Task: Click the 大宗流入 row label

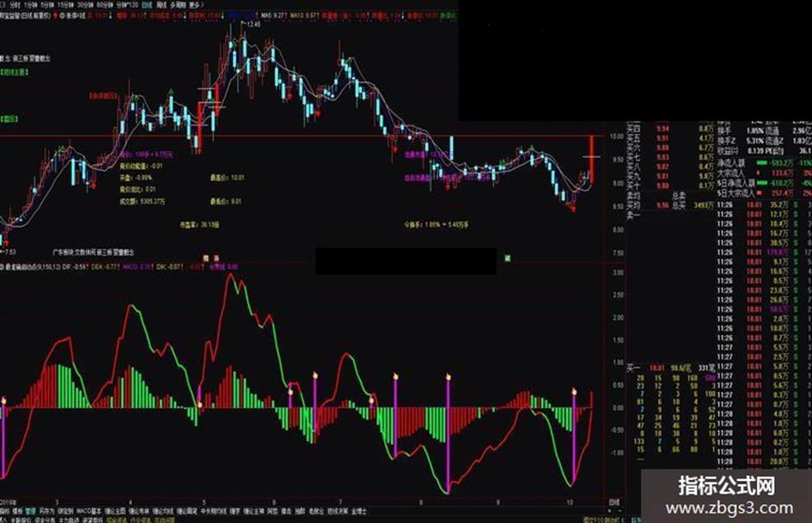Action: point(730,173)
